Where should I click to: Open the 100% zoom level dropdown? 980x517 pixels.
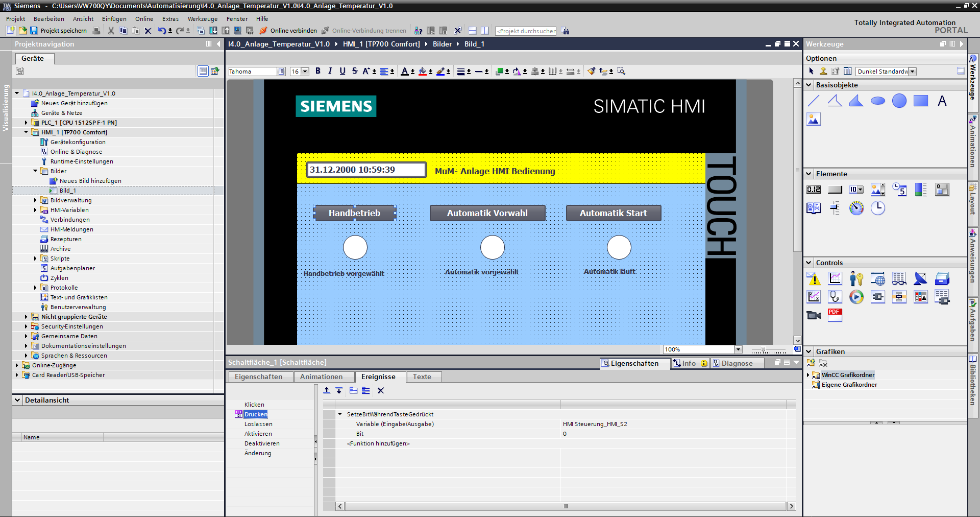pos(738,349)
